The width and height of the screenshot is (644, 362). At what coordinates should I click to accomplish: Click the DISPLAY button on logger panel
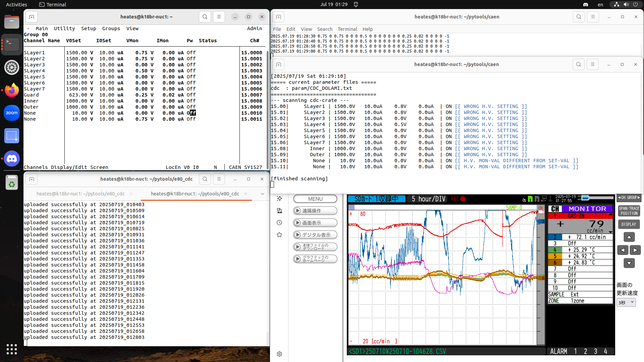(x=629, y=224)
